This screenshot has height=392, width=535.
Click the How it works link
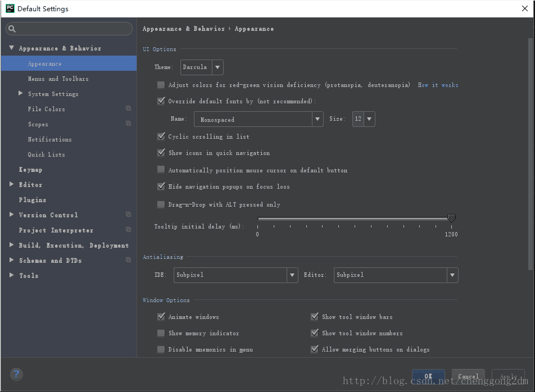[x=438, y=85]
